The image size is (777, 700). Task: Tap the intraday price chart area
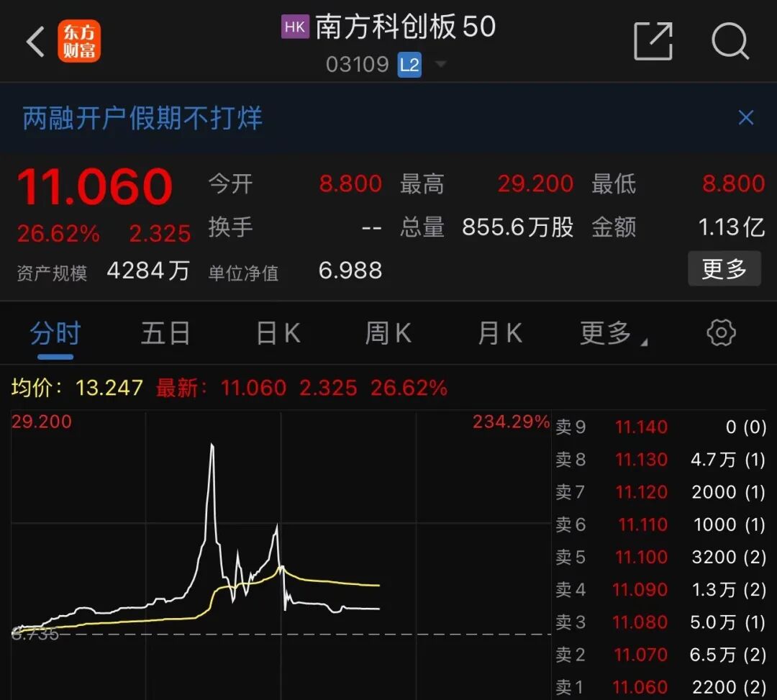tap(281, 555)
